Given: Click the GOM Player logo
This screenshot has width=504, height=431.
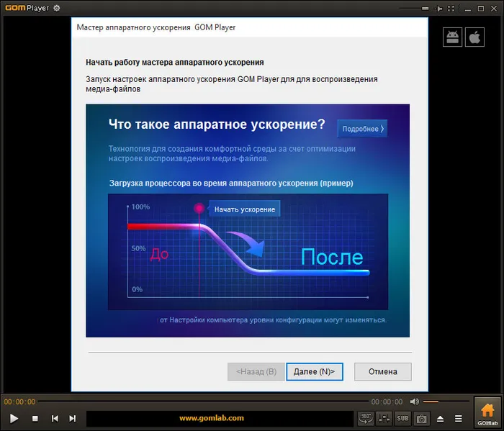Looking at the screenshot, I should 27,8.
